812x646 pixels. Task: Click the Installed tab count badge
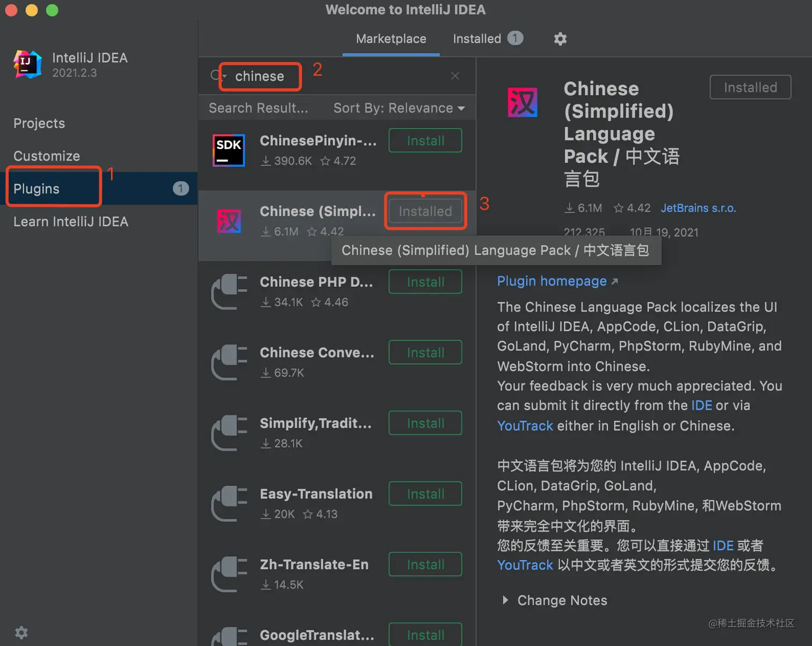pos(515,38)
